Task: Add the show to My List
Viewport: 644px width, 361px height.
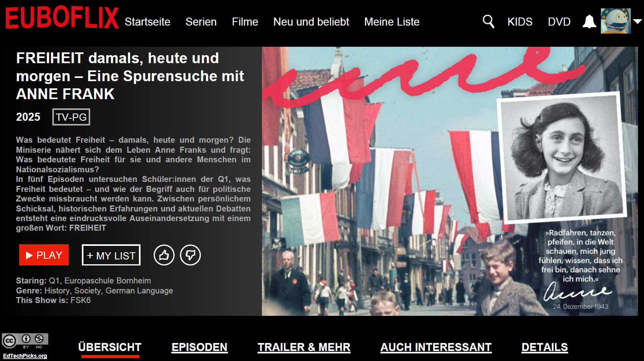Action: pos(111,255)
